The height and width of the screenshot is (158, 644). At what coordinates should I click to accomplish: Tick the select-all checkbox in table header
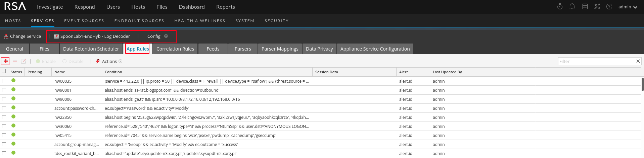click(4, 71)
